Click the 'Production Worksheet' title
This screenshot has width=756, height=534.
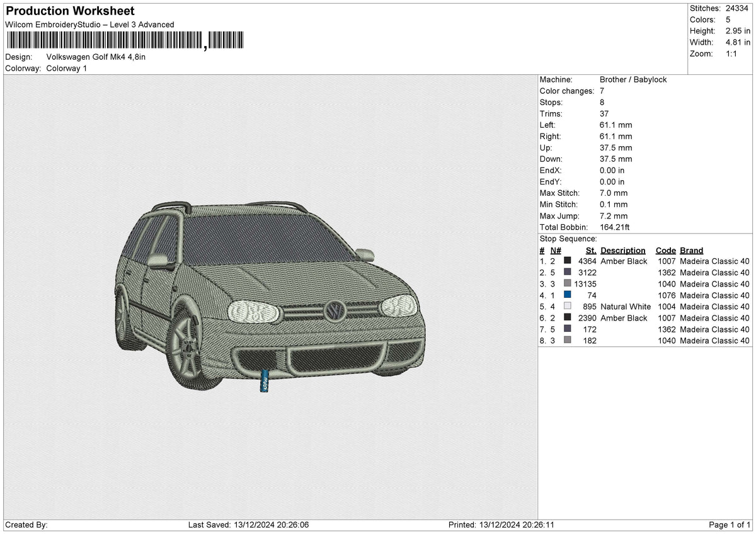coord(70,11)
